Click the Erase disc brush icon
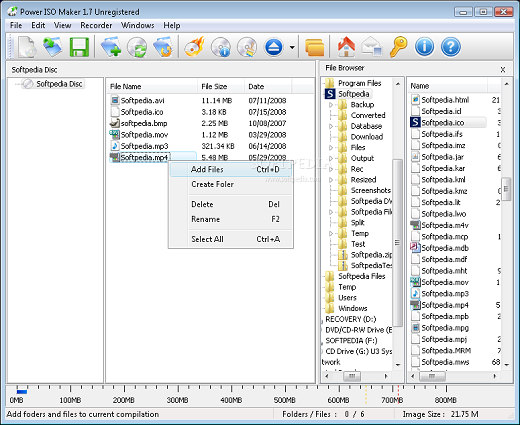The image size is (520, 425). click(x=247, y=47)
